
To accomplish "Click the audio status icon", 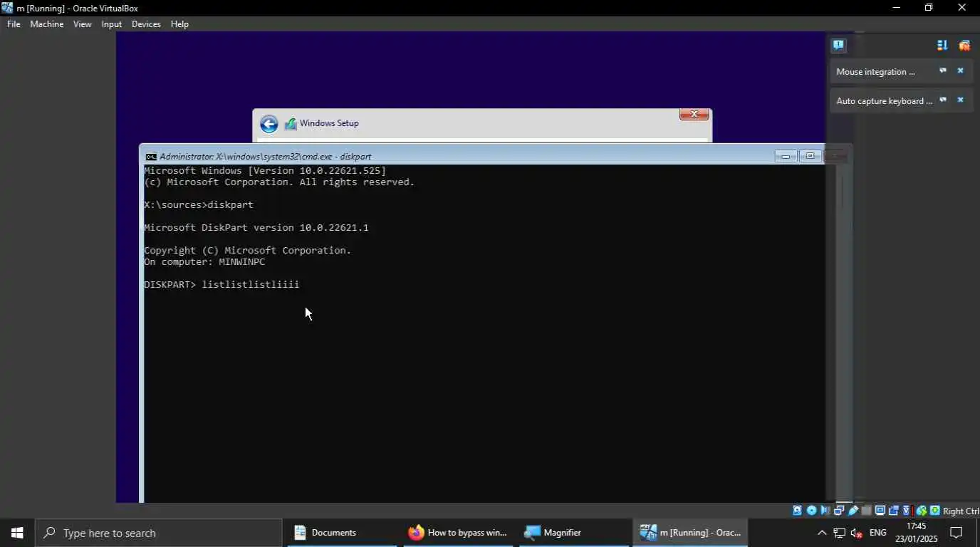I will [x=825, y=511].
